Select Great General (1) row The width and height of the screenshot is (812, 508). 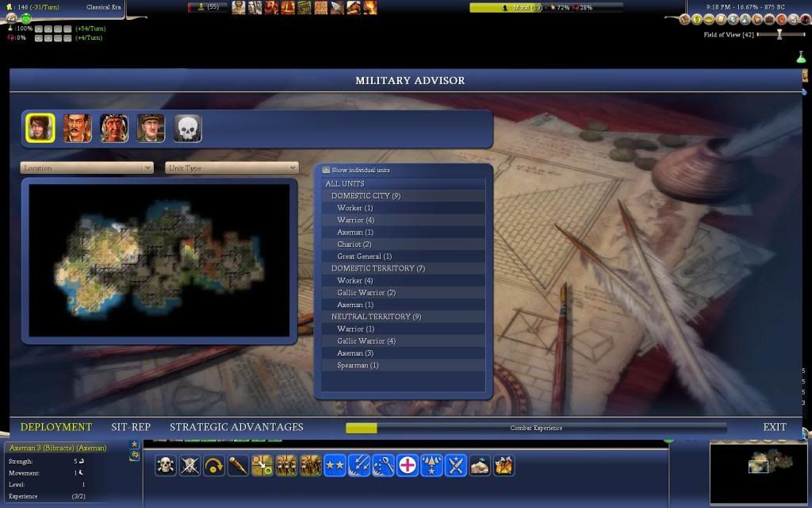click(404, 256)
